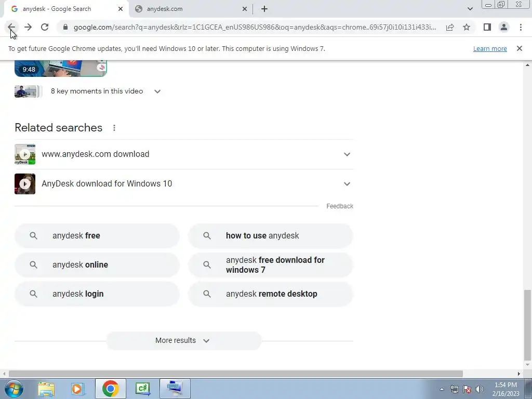Search anydesk free download for windows 7
The width and height of the screenshot is (532, 399).
point(271,264)
